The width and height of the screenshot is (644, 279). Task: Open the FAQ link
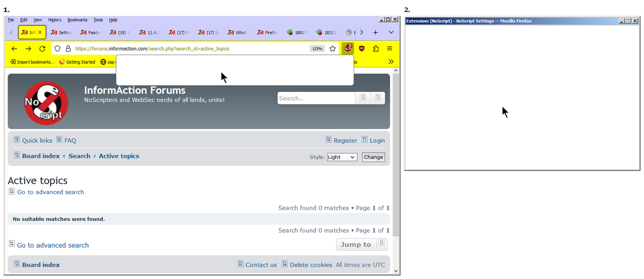click(70, 140)
